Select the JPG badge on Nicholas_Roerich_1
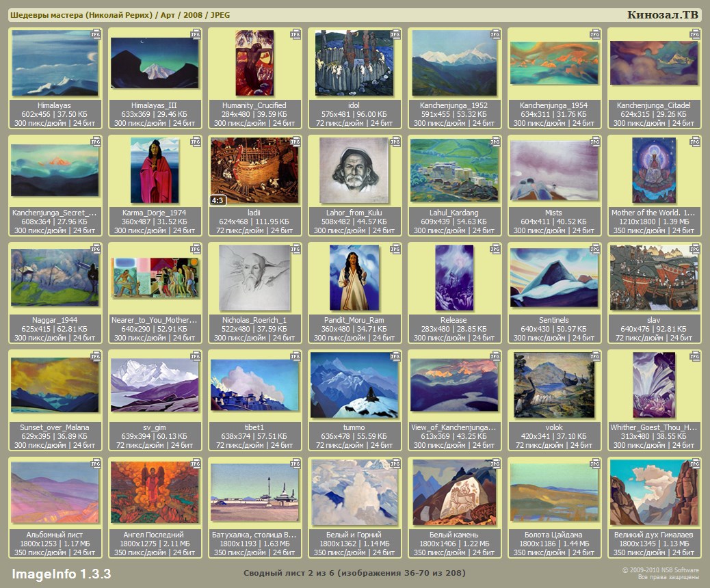710x588 pixels. point(295,249)
